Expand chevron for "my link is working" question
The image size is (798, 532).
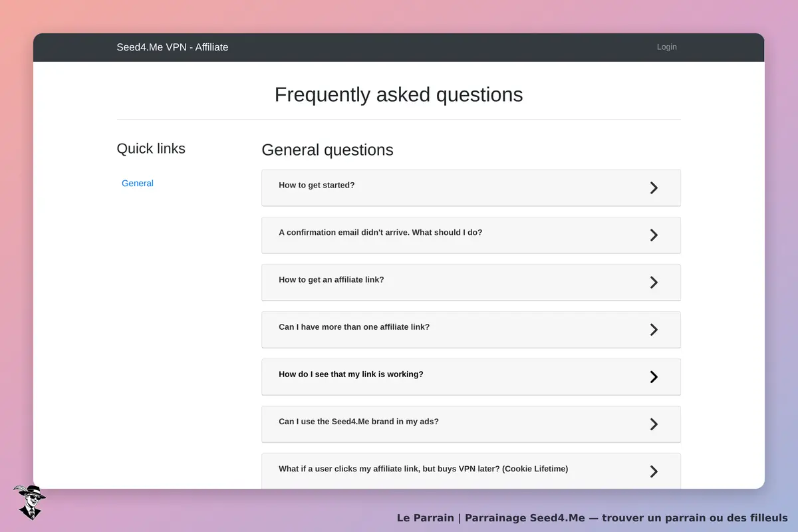pyautogui.click(x=654, y=376)
